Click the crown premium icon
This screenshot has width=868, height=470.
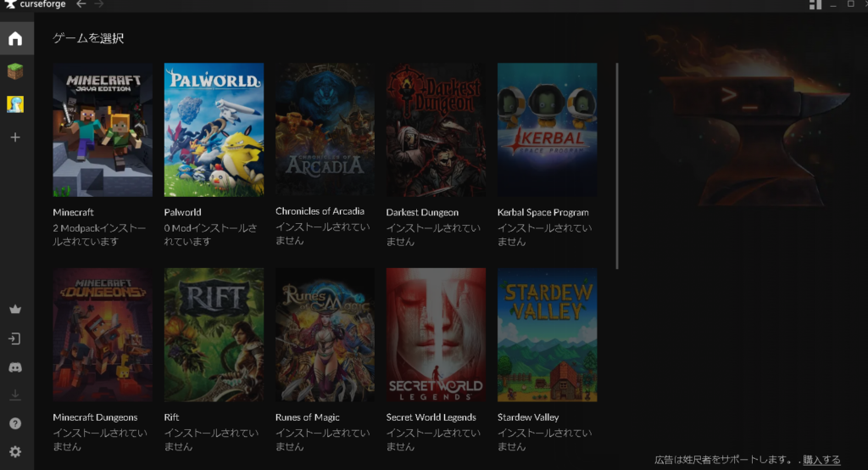(15, 310)
